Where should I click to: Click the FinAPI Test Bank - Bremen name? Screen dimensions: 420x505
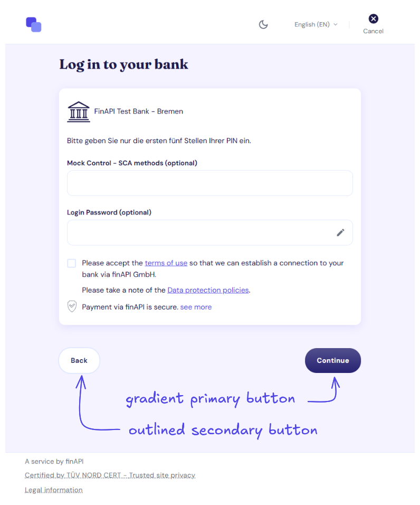click(x=139, y=111)
